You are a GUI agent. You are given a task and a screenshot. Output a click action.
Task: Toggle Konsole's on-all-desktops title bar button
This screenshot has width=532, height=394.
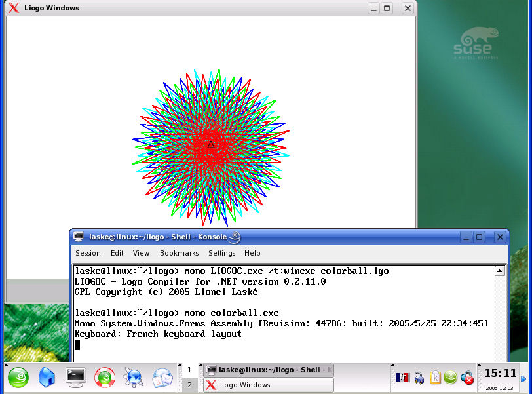click(235, 237)
